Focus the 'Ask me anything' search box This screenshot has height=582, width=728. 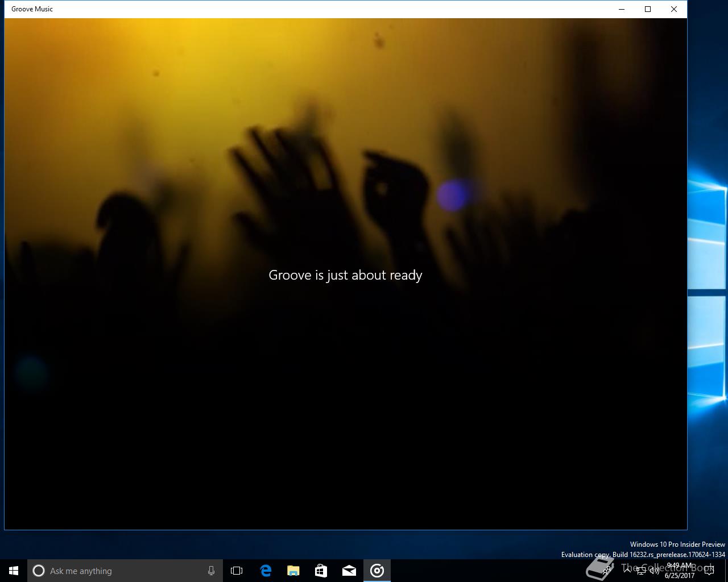(125, 571)
